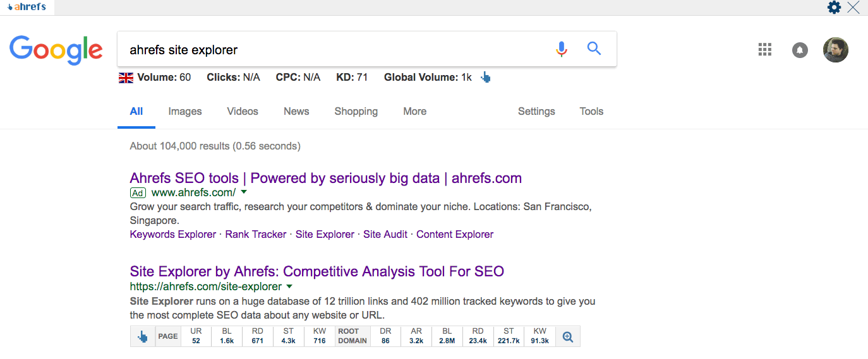Open Keywords Explorer sitelink
The width and height of the screenshot is (868, 359).
click(173, 234)
